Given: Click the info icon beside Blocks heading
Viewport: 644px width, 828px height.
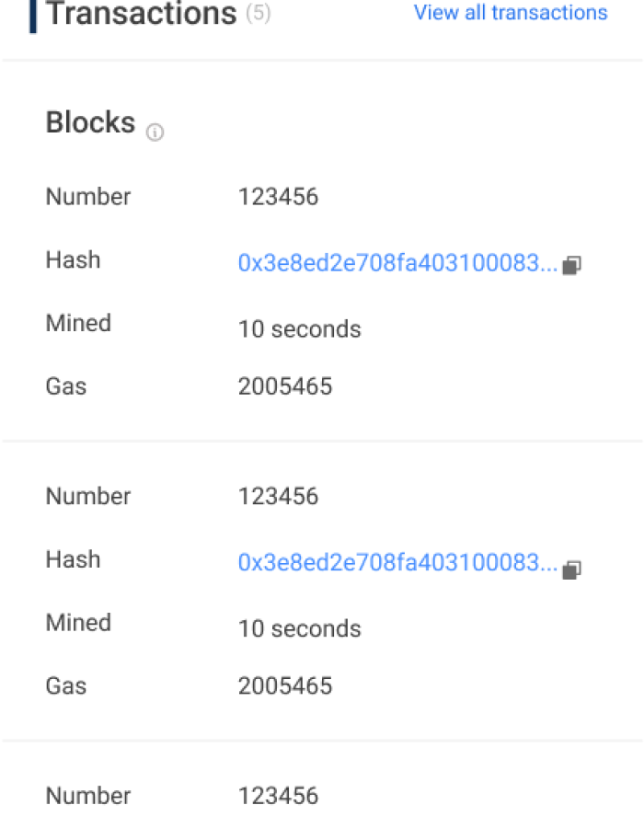Looking at the screenshot, I should pos(155,132).
